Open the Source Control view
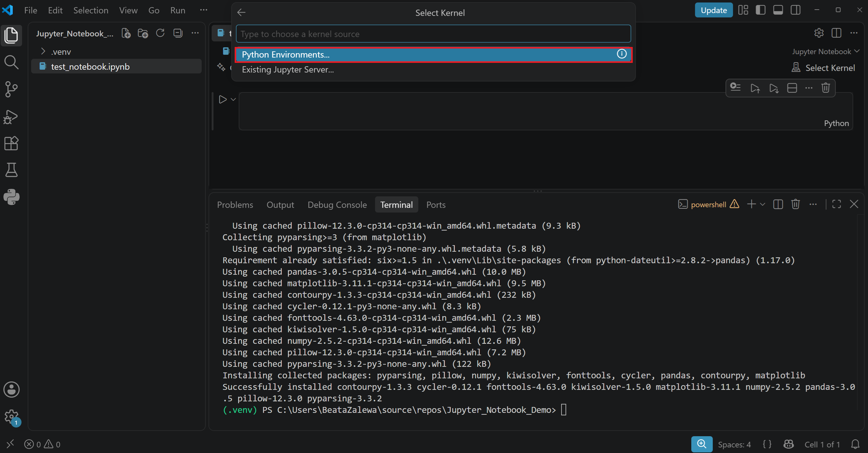Viewport: 868px width, 453px height. (x=11, y=89)
